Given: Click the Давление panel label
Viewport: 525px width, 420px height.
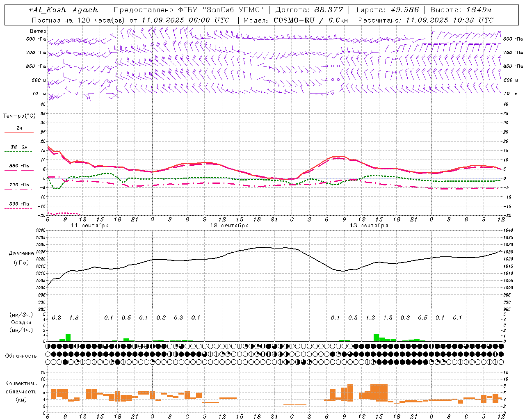Looking at the screenshot, I should (x=21, y=253).
